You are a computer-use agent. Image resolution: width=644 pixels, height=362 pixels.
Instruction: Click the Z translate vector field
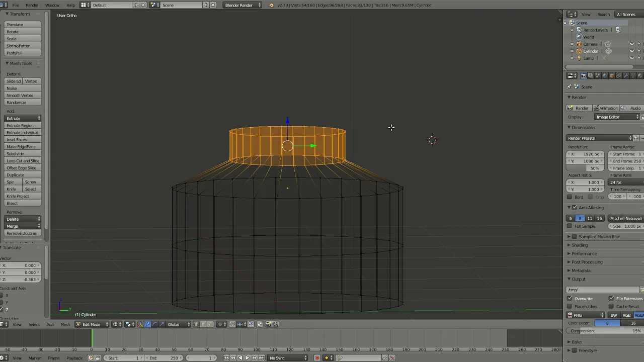click(x=21, y=280)
